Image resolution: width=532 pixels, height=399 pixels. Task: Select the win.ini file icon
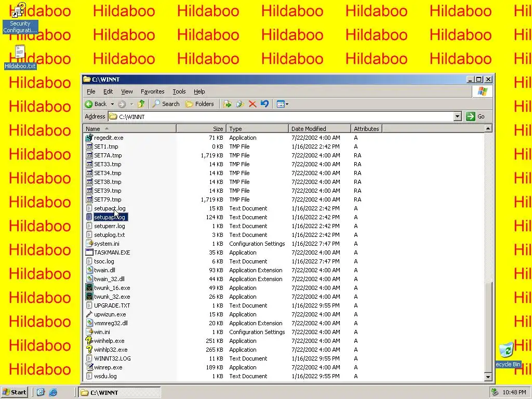click(x=89, y=332)
